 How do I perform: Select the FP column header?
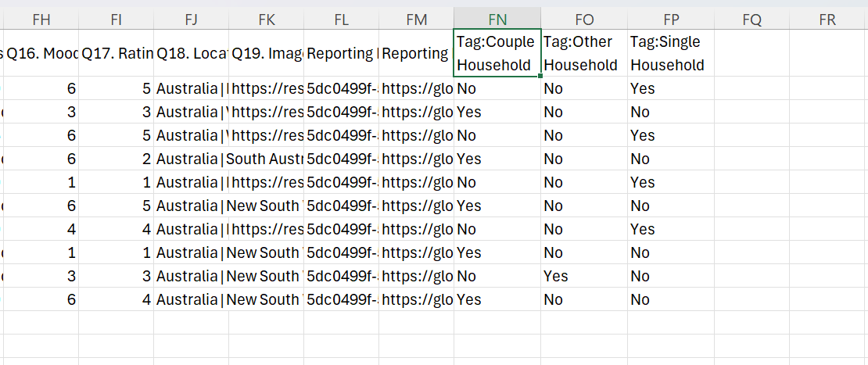click(x=672, y=20)
